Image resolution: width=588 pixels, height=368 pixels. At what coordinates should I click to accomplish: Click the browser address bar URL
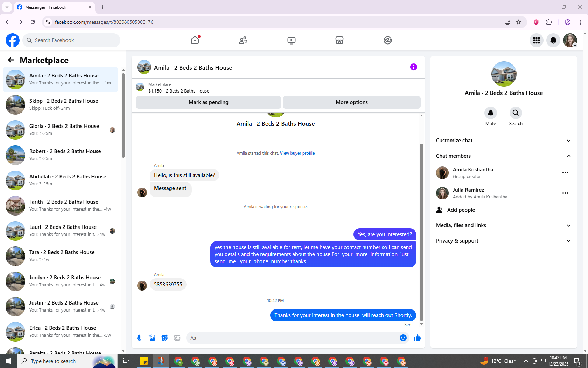point(104,22)
